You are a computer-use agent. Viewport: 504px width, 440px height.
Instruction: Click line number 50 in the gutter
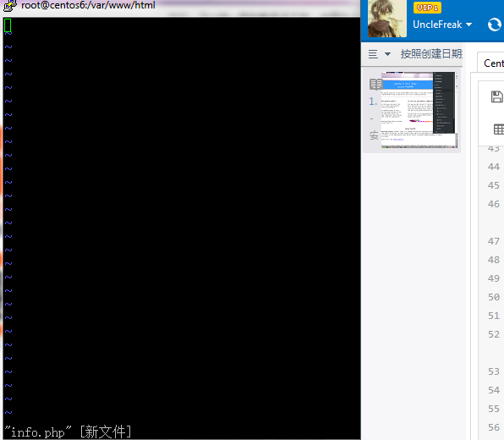tap(493, 297)
